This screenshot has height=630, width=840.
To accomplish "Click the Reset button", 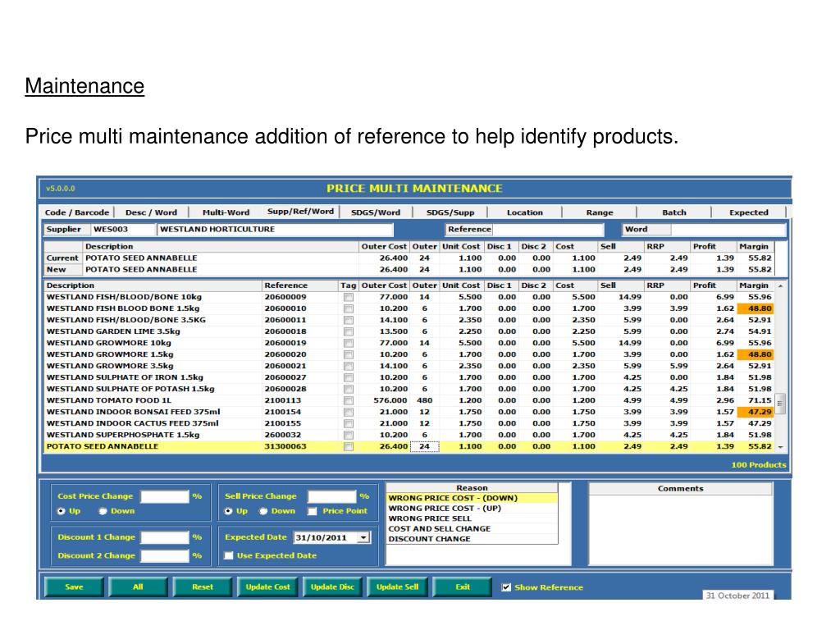I will (203, 587).
